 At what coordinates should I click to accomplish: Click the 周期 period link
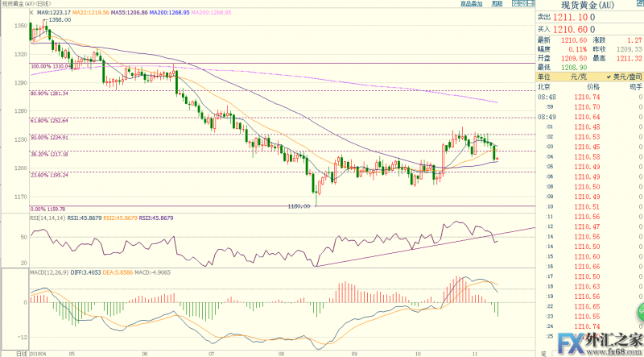(x=497, y=4)
